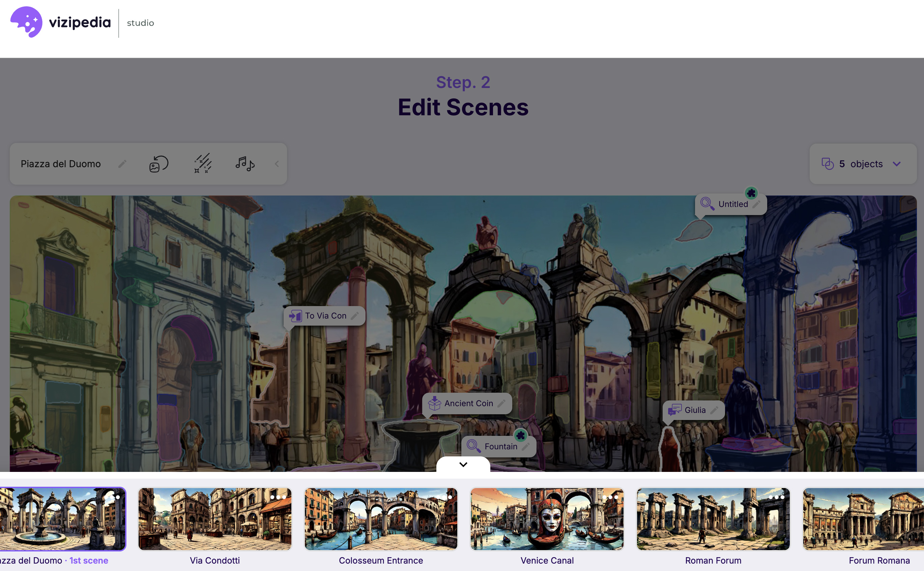
Task: Select the Fountain object label
Action: 500,446
